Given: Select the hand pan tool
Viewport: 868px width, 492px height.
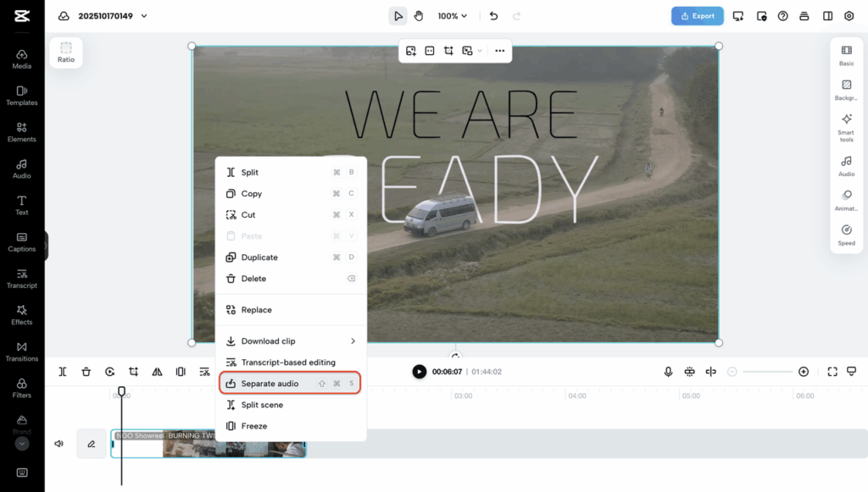Looking at the screenshot, I should coord(419,16).
